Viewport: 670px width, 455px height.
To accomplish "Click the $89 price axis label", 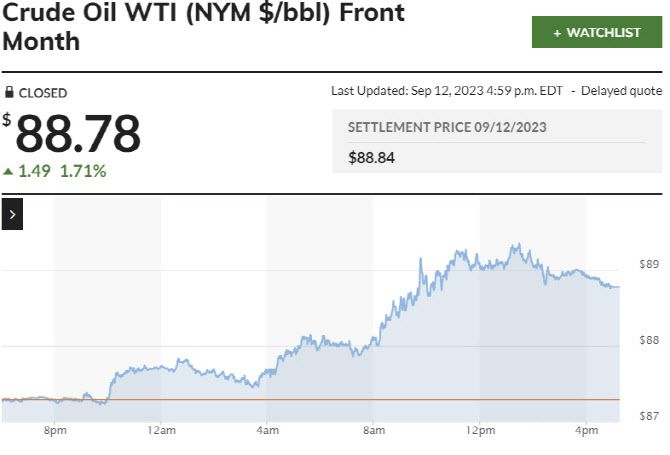I will coord(648,264).
